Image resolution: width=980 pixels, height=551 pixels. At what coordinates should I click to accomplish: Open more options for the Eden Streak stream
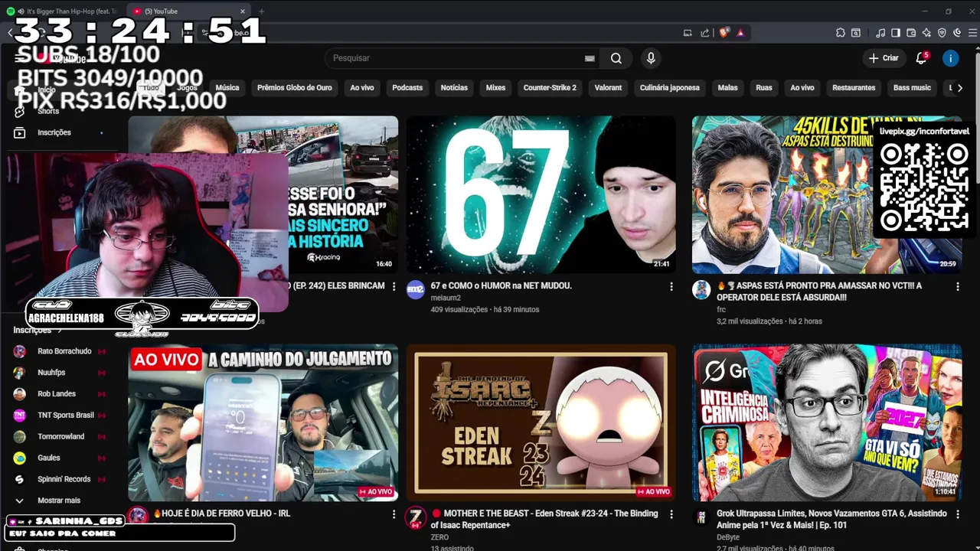(x=671, y=514)
